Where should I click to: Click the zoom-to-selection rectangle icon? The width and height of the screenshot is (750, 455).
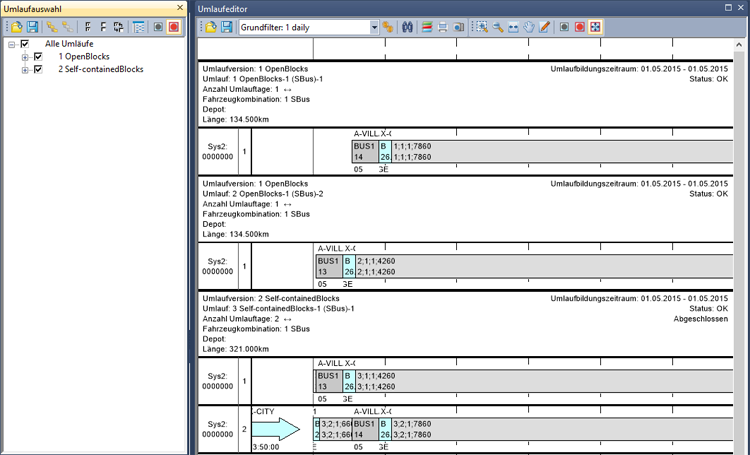[479, 28]
